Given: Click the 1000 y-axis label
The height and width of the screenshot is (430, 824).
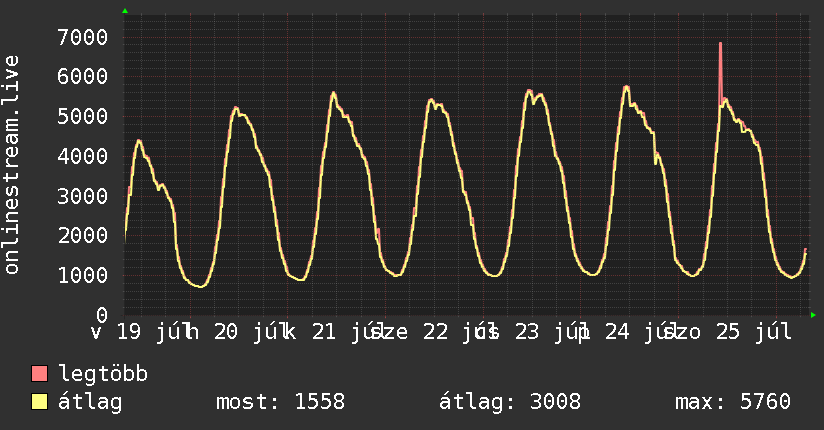Looking at the screenshot, I should 83,275.
